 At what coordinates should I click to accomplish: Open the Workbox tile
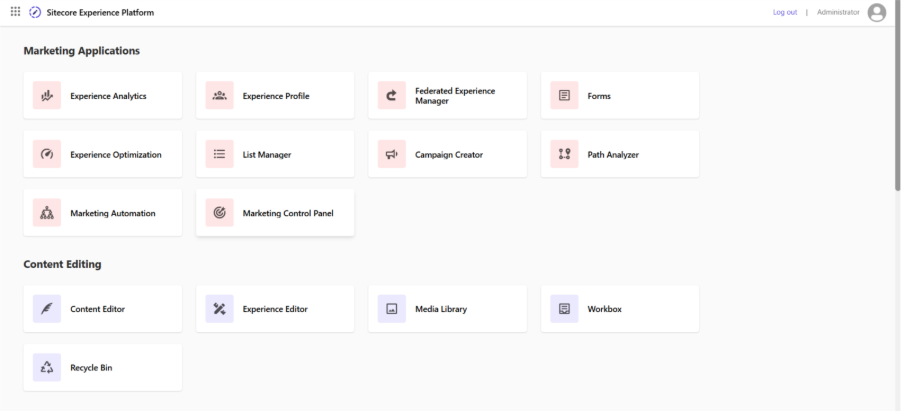(x=620, y=309)
